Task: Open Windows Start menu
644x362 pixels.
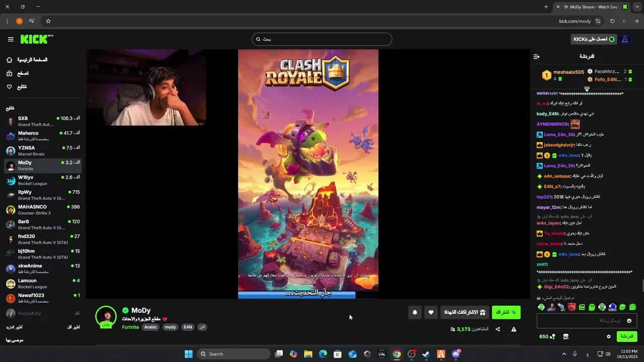Action: coord(189,354)
